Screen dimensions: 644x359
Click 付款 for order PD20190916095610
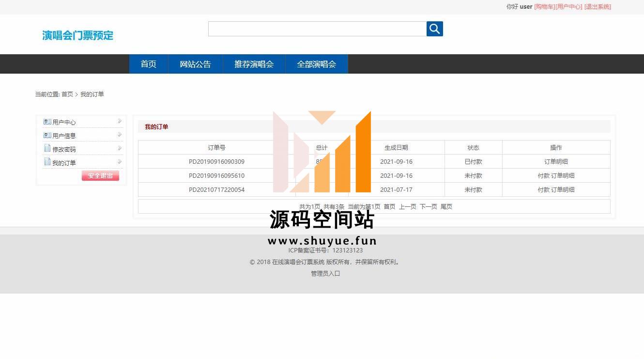tap(544, 176)
